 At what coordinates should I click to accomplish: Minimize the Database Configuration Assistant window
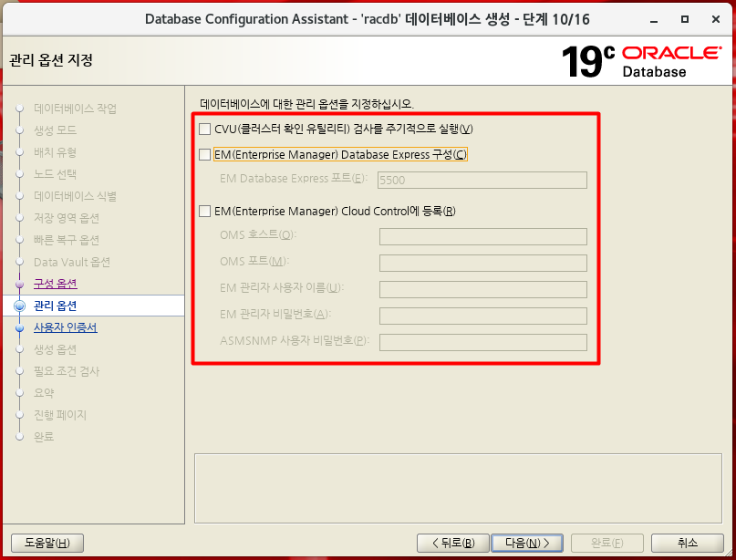click(x=654, y=20)
